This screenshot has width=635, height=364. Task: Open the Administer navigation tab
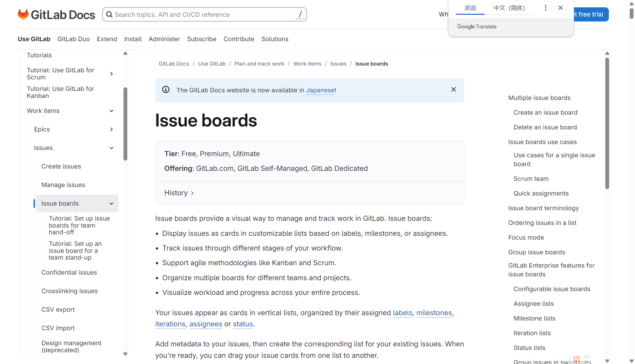[164, 39]
